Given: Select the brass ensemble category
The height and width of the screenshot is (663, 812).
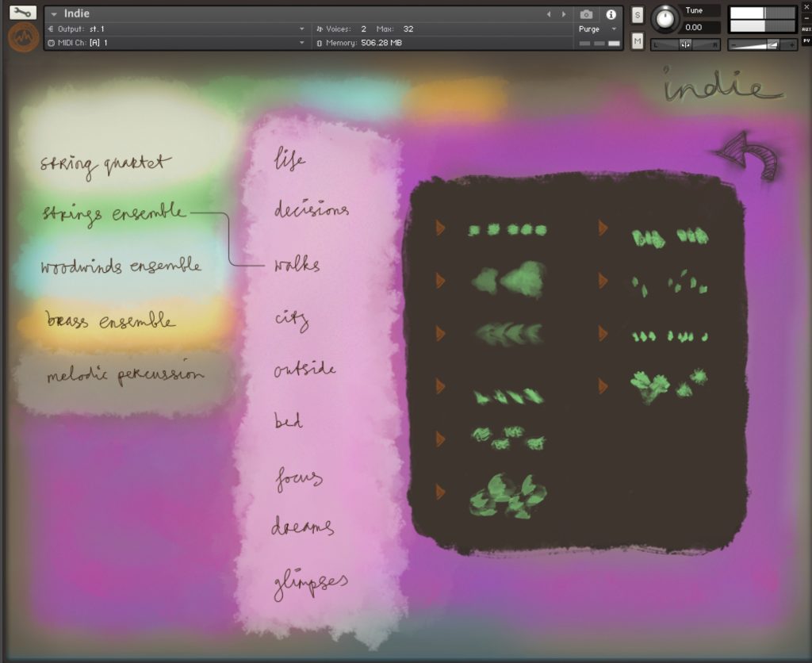Looking at the screenshot, I should [x=110, y=320].
